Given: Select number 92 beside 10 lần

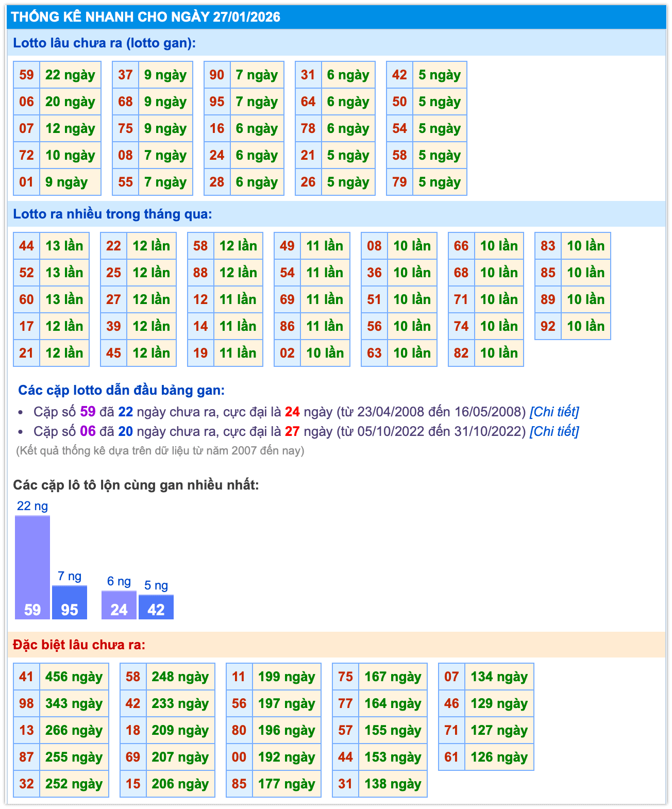Looking at the screenshot, I should (x=548, y=326).
